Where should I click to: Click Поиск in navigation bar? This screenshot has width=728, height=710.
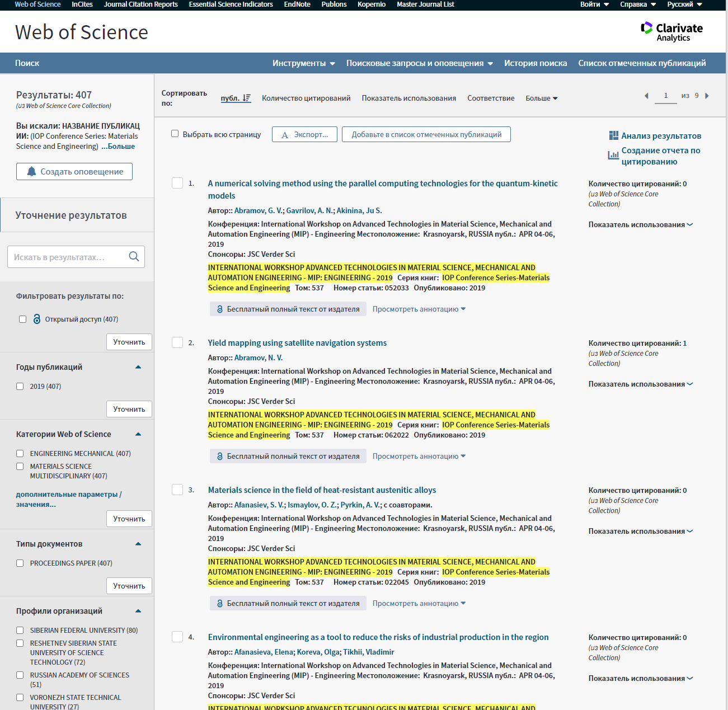pos(27,63)
